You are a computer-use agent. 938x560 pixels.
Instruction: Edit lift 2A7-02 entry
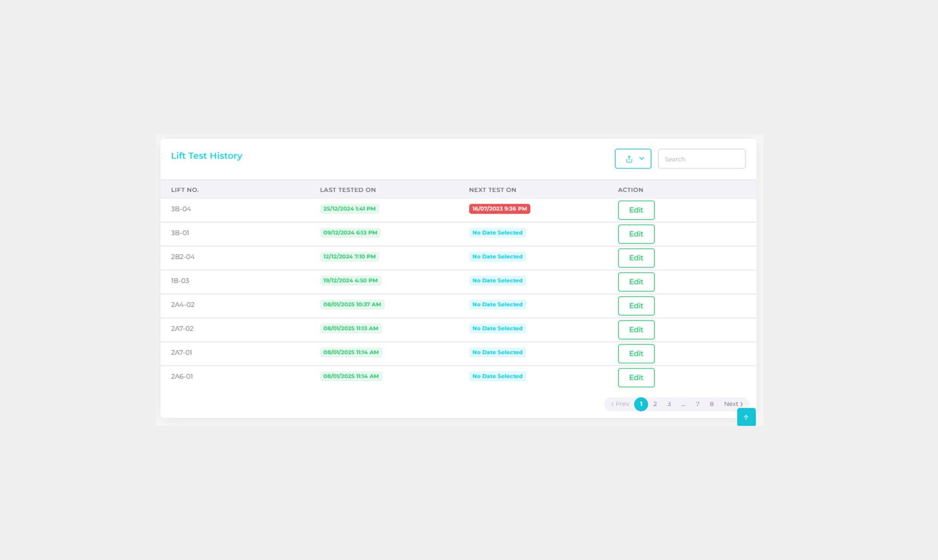tap(636, 330)
